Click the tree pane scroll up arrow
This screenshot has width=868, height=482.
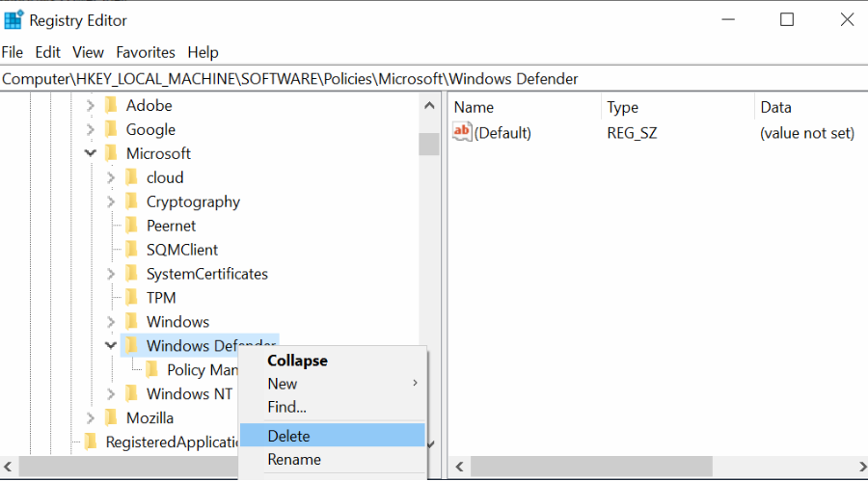[x=429, y=105]
